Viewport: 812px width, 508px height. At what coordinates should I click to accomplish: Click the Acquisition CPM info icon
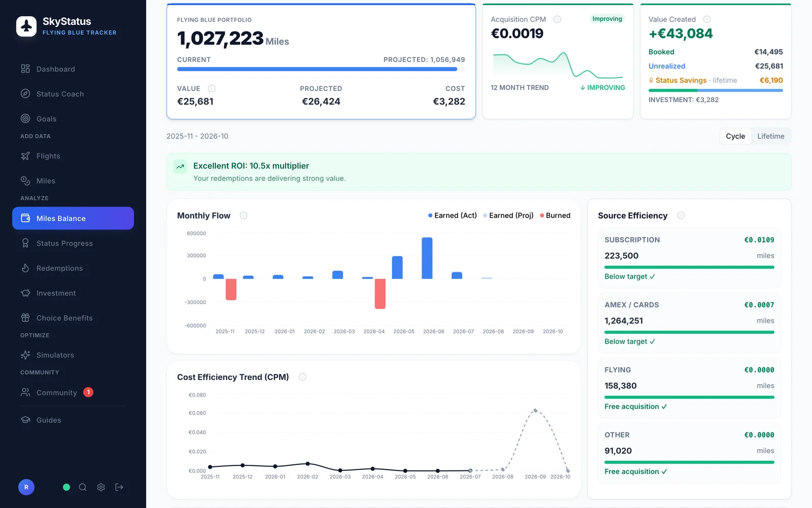coord(557,19)
